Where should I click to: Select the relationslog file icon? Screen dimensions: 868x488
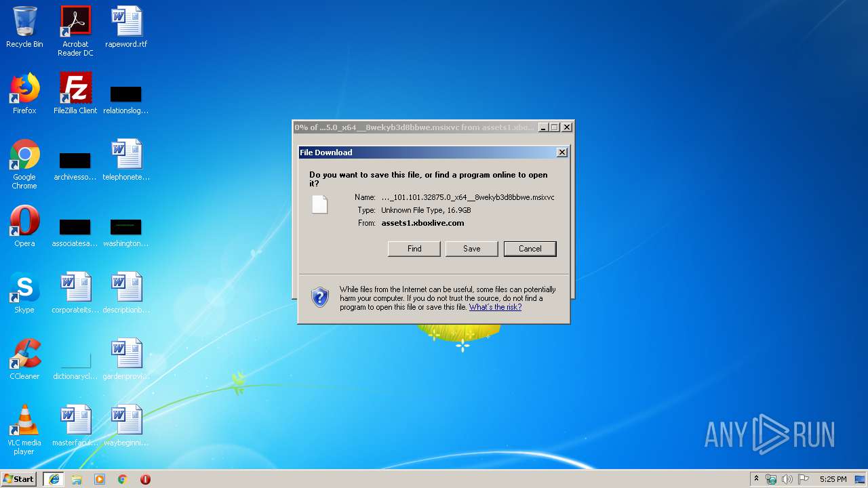(126, 99)
